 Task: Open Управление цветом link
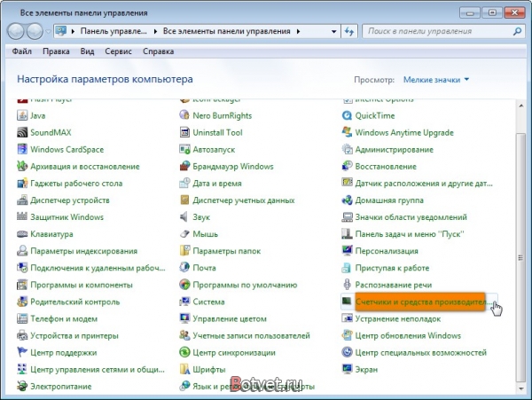[230, 319]
